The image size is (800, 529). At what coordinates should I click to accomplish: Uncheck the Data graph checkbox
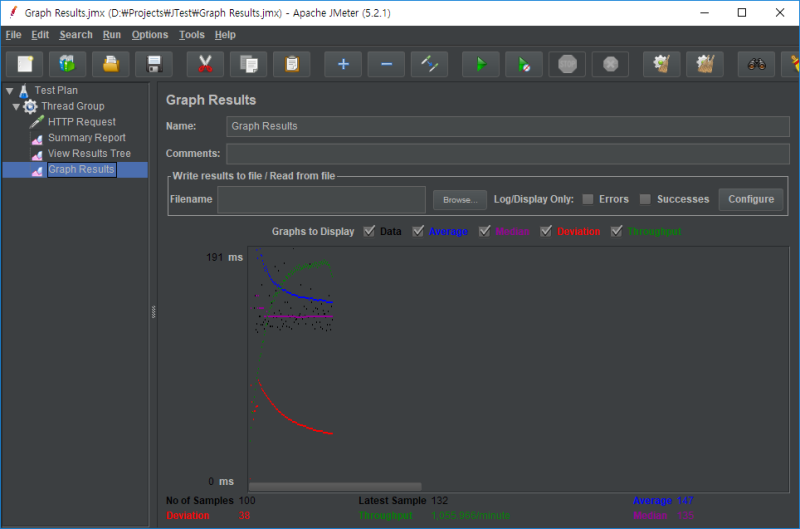[x=369, y=231]
